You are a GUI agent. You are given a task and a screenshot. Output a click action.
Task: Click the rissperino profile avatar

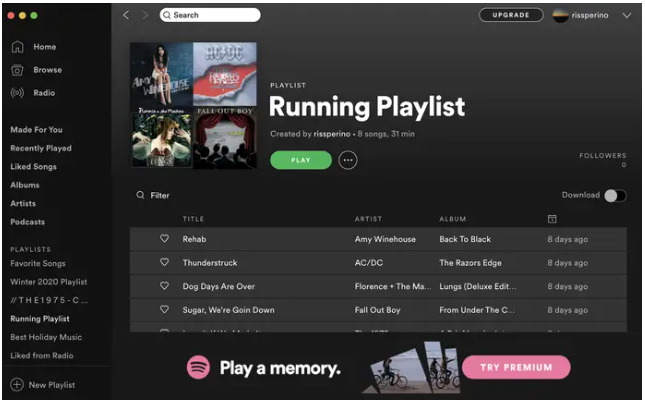560,15
